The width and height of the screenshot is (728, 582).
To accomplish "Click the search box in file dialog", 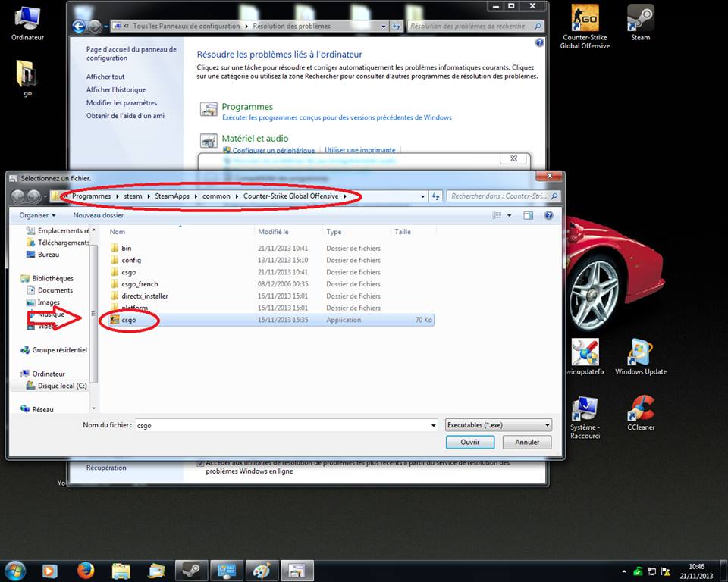I will [504, 196].
